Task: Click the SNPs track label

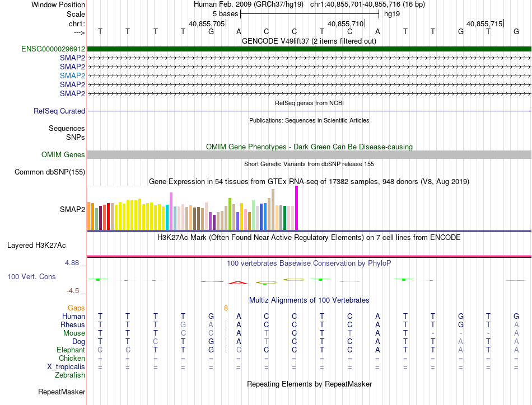Action: 76,137
